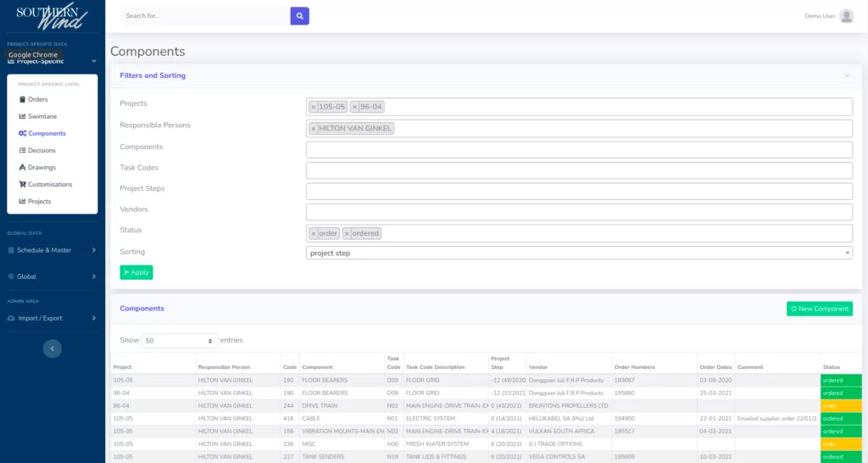868x463 pixels.
Task: Click order date 22-01-2021
Action: click(x=715, y=419)
